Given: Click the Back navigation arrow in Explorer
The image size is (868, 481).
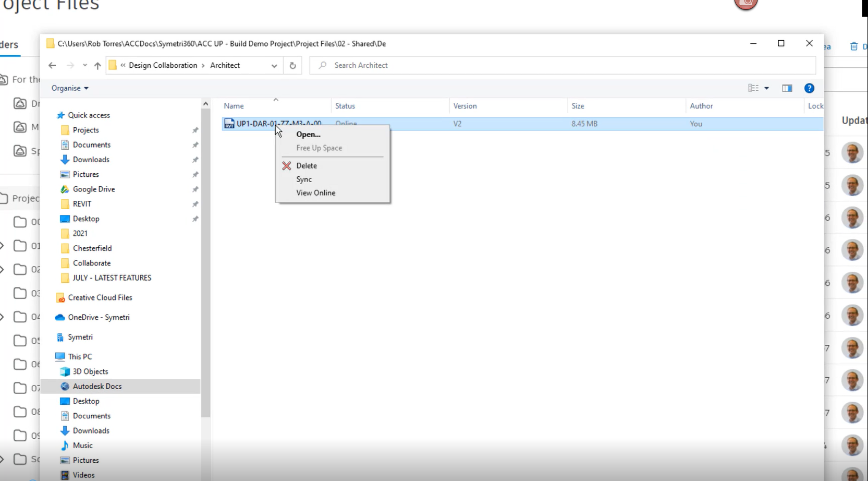Looking at the screenshot, I should (x=52, y=65).
